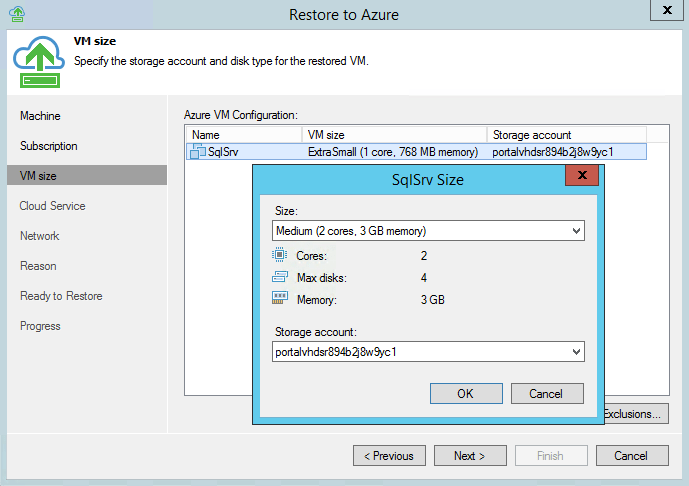The width and height of the screenshot is (689, 486).
Task: Click the ExtraSmall VM size cell
Action: 393,152
